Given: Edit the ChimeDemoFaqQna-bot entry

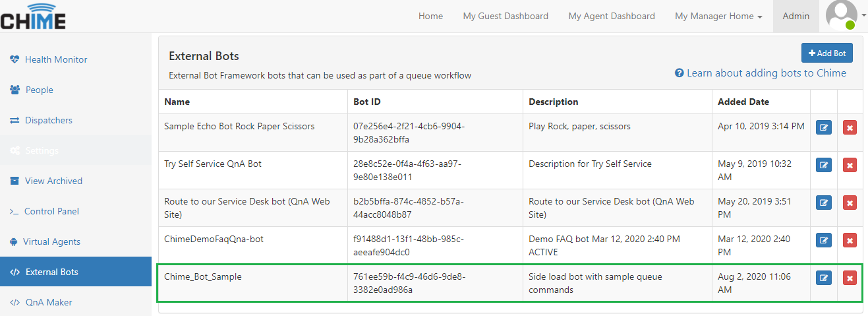Looking at the screenshot, I should 824,240.
